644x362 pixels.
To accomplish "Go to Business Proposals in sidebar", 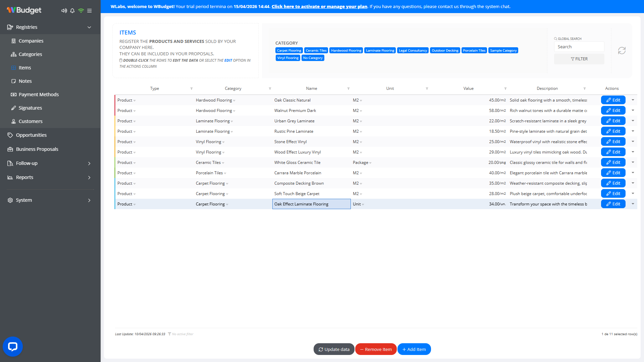I will 37,149.
